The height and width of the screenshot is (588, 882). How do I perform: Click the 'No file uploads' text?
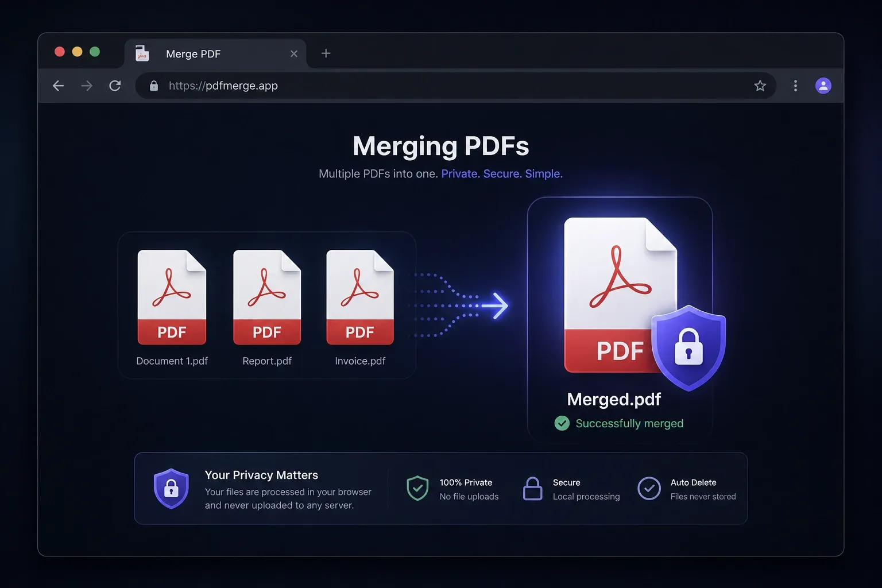(469, 496)
